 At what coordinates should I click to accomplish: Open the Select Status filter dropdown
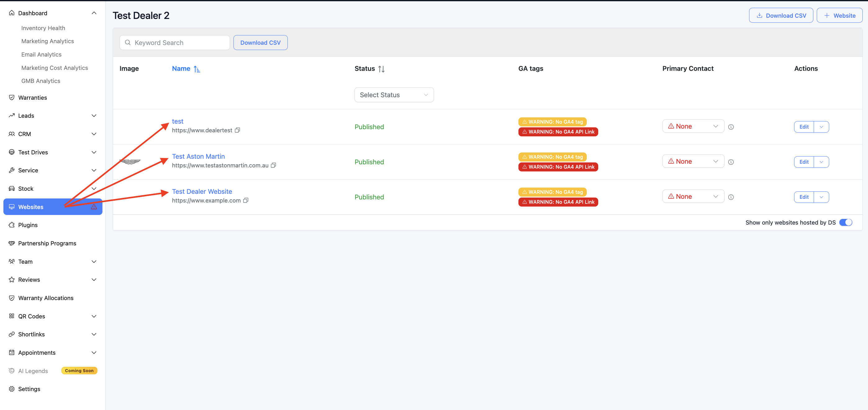pos(394,95)
